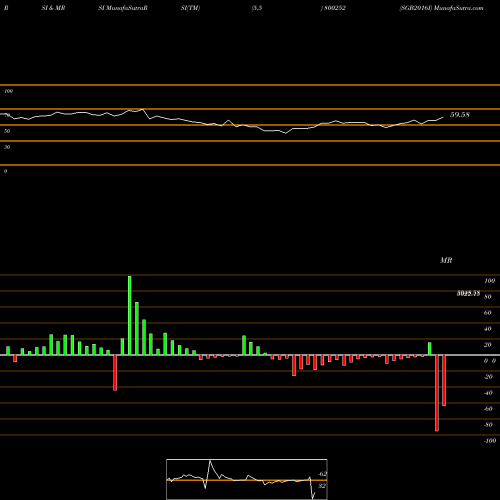The image size is (500, 500).
Task: Click the 40 label on MR axis
Action: point(487,329)
